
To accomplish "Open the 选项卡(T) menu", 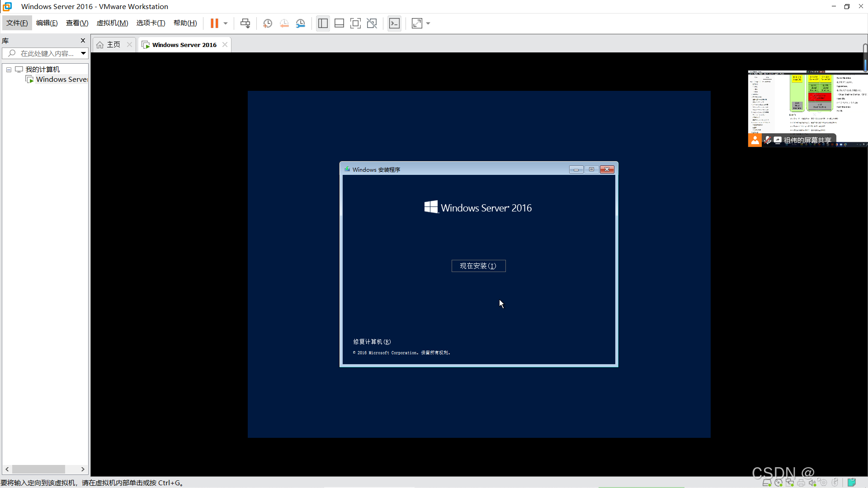I will (151, 23).
